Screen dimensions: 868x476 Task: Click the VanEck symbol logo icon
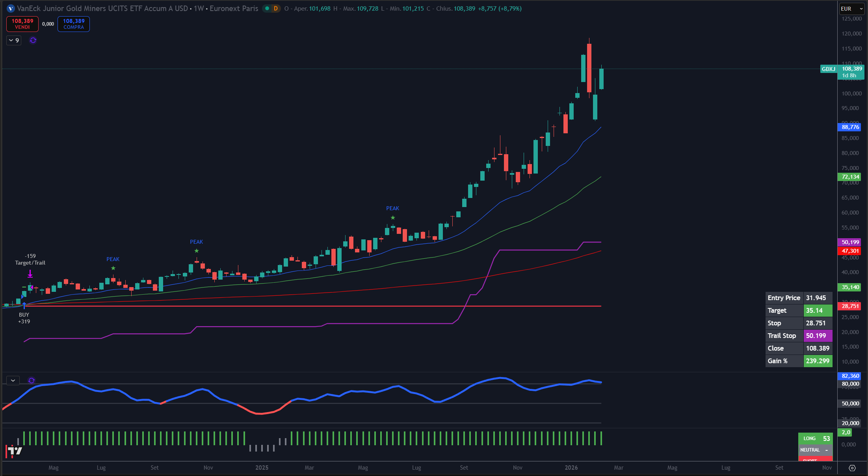click(11, 8)
